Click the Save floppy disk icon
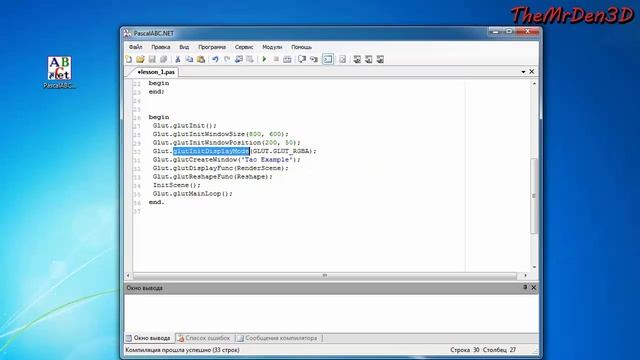 (152, 59)
